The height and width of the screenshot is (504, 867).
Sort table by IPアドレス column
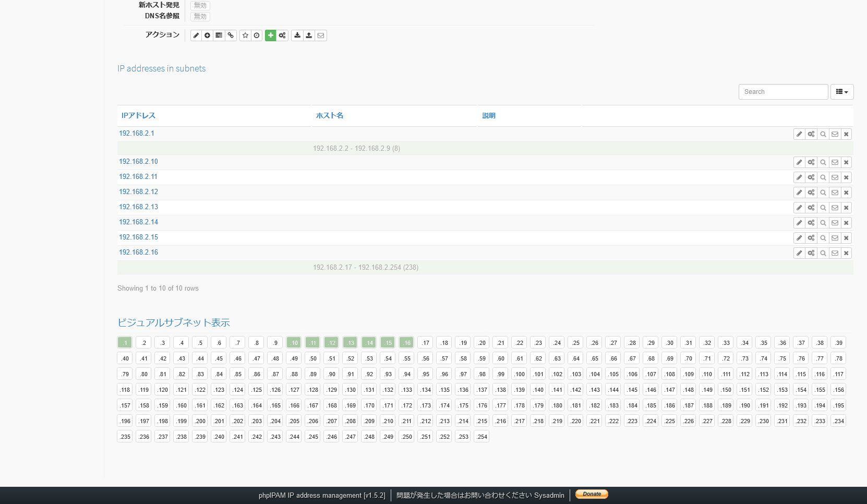tap(138, 115)
